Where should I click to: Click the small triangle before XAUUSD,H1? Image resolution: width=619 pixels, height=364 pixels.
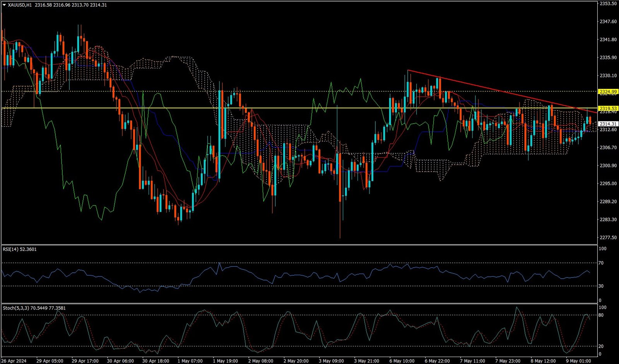pyautogui.click(x=4, y=5)
